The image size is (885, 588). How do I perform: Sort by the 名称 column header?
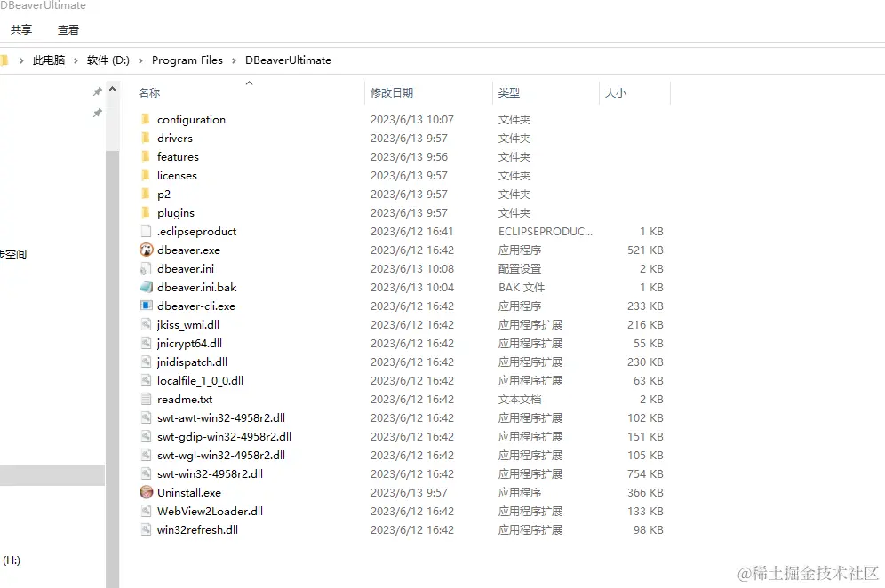point(149,92)
